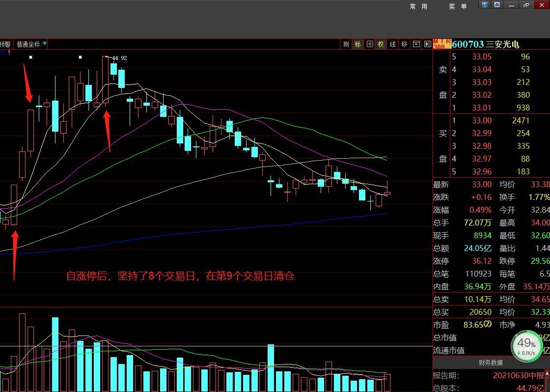Hide side panel with arrow icon
The image size is (550, 392).
click(x=427, y=44)
